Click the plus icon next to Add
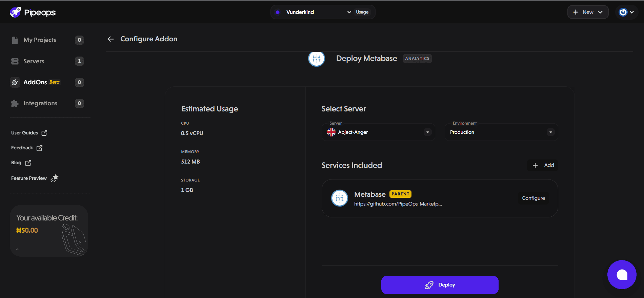The image size is (644, 298). (535, 165)
